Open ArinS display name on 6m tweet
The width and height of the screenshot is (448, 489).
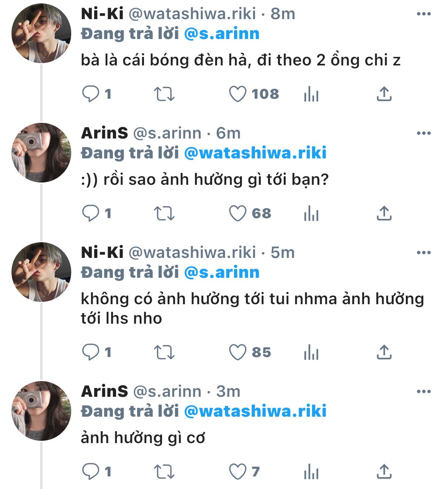pyautogui.click(x=105, y=134)
